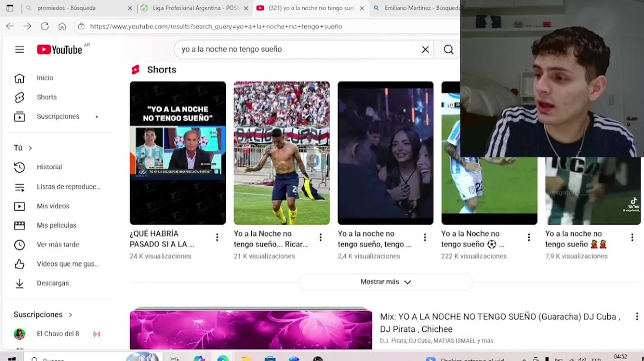Image resolution: width=644 pixels, height=361 pixels.
Task: Close the promiedos - Búsqueda tab
Action: tap(130, 8)
